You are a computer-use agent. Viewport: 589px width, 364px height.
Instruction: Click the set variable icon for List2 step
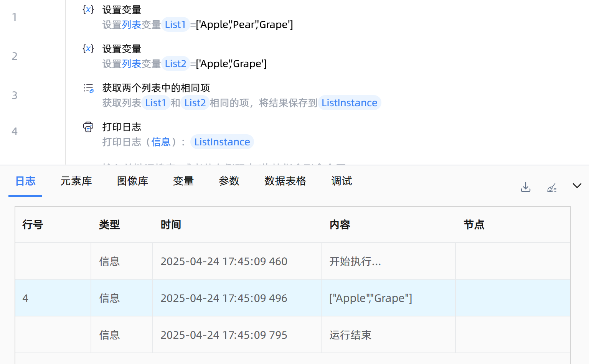[88, 49]
